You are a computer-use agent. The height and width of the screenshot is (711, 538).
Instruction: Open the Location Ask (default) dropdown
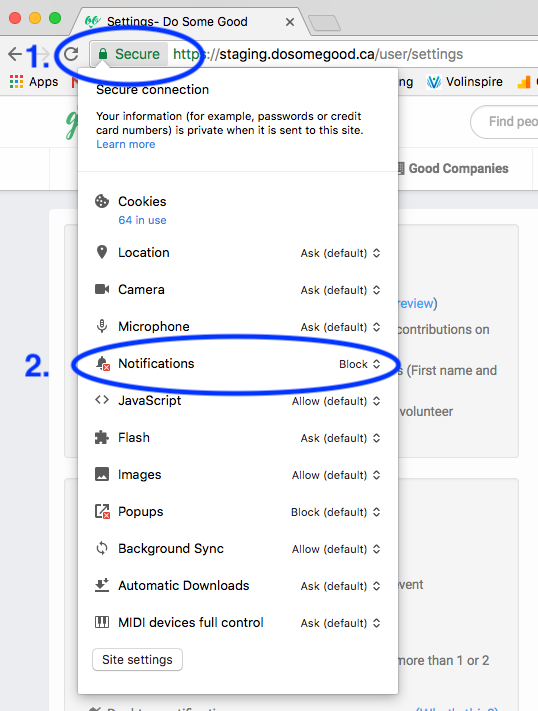(340, 253)
